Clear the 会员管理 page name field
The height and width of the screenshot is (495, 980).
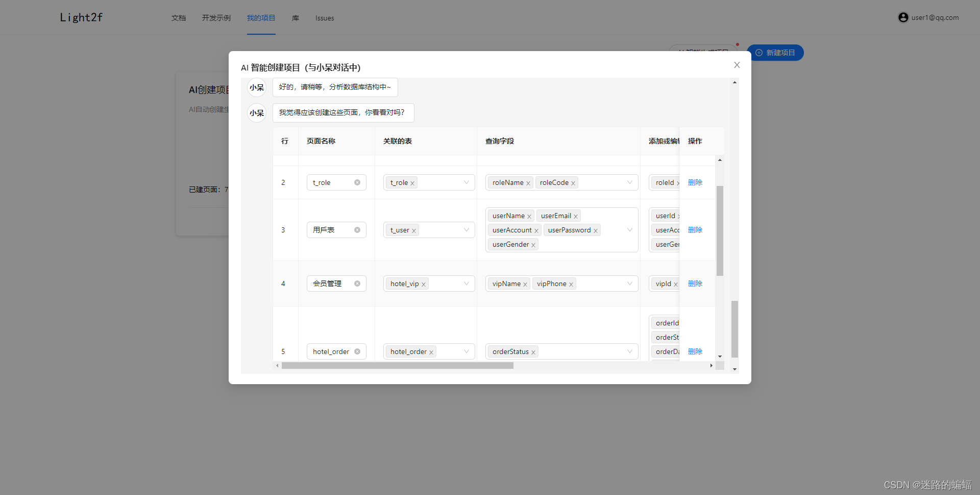357,284
